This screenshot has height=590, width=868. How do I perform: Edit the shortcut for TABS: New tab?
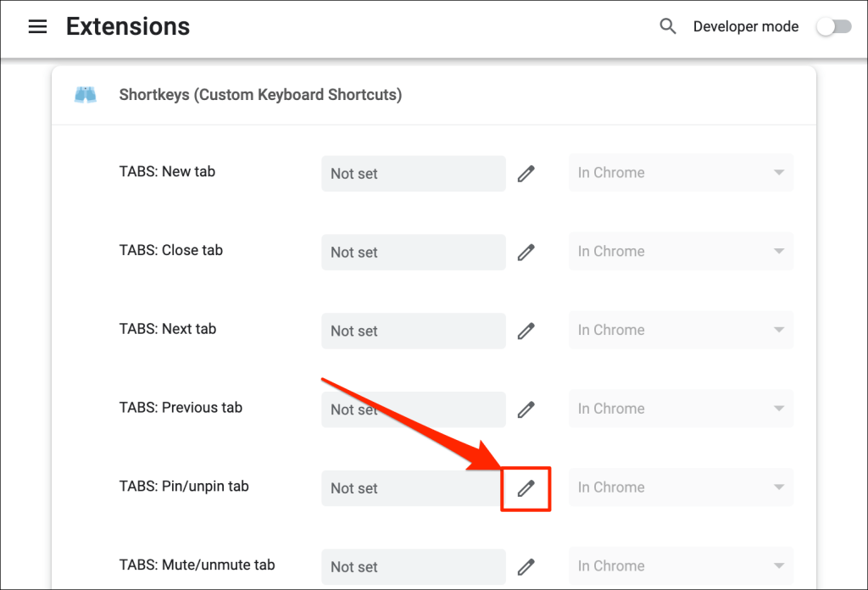click(x=526, y=173)
